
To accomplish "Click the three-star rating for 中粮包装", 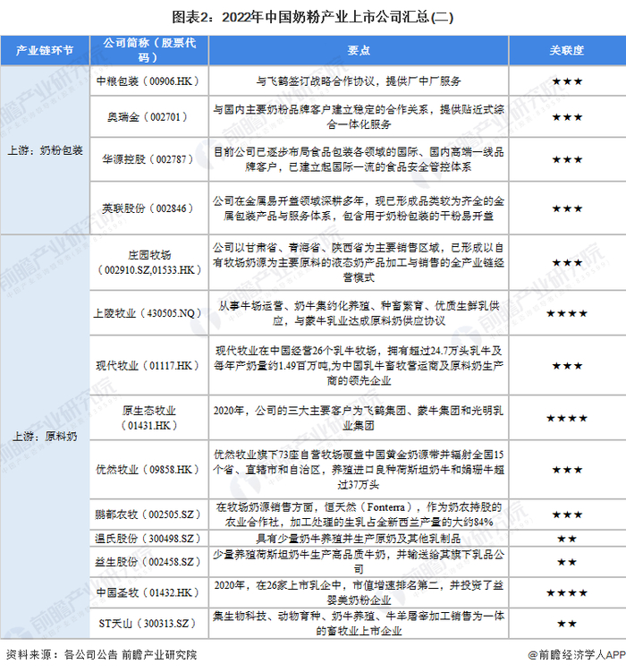I will point(567,81).
